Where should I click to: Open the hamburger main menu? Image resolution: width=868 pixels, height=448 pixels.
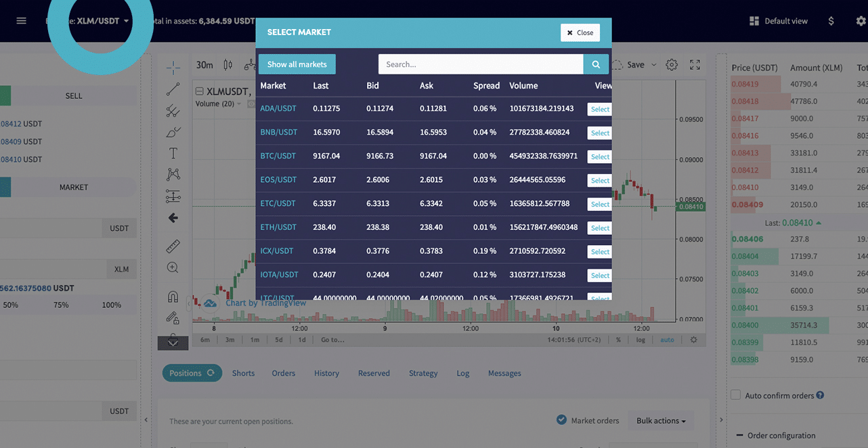tap(22, 21)
